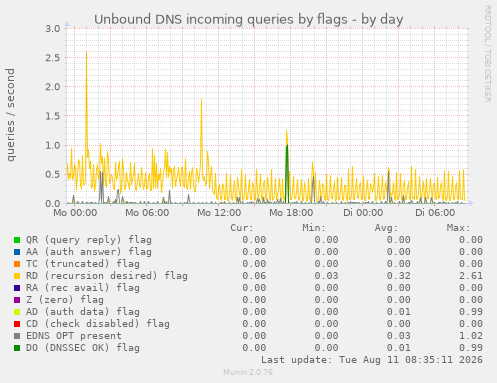This screenshot has width=497, height=383.
Task: Click the AA flag blue legend swatch
Action: [17, 252]
